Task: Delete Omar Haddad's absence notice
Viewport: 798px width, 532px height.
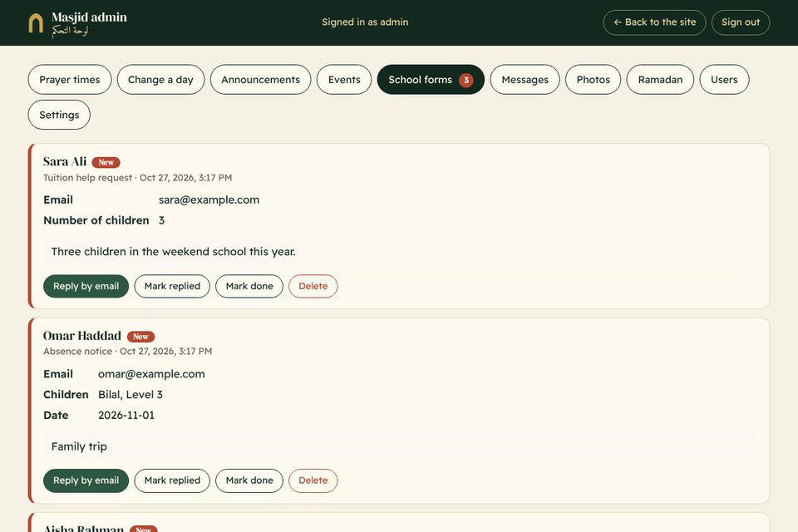Action: pyautogui.click(x=313, y=480)
